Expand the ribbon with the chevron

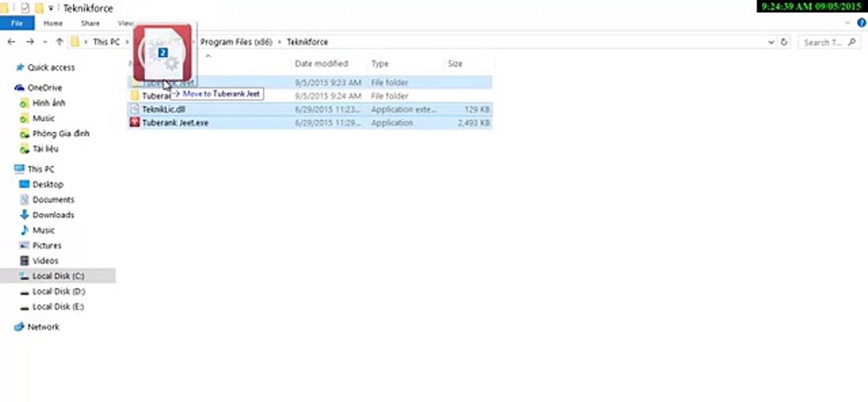(x=848, y=23)
